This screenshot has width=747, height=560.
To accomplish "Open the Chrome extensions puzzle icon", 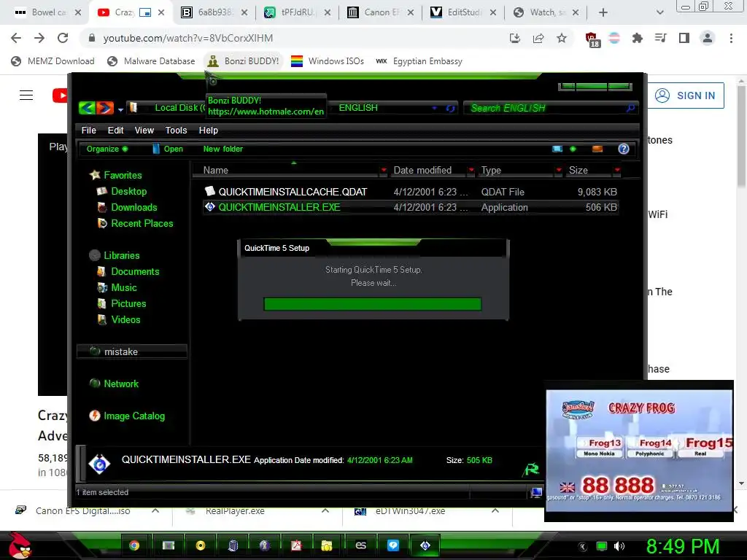I will coord(637,38).
